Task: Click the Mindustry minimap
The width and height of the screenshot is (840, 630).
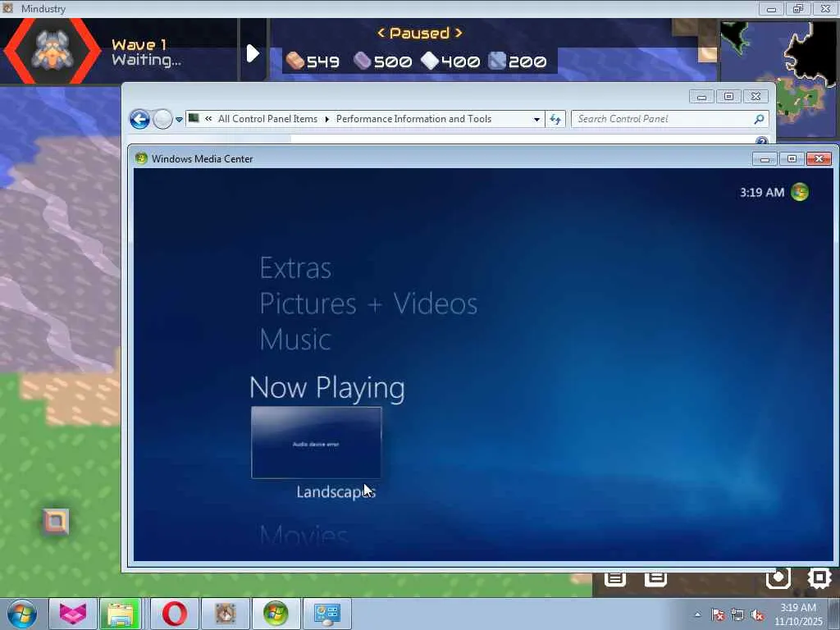Action: [x=779, y=80]
